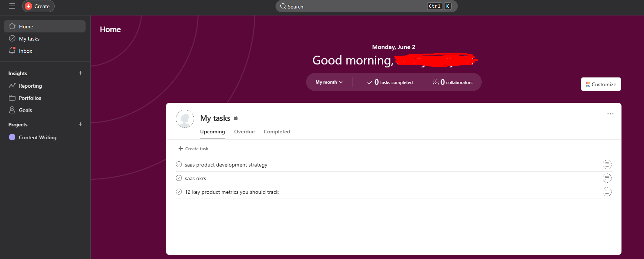
Task: Go to My tasks in sidebar
Action: 45,39
